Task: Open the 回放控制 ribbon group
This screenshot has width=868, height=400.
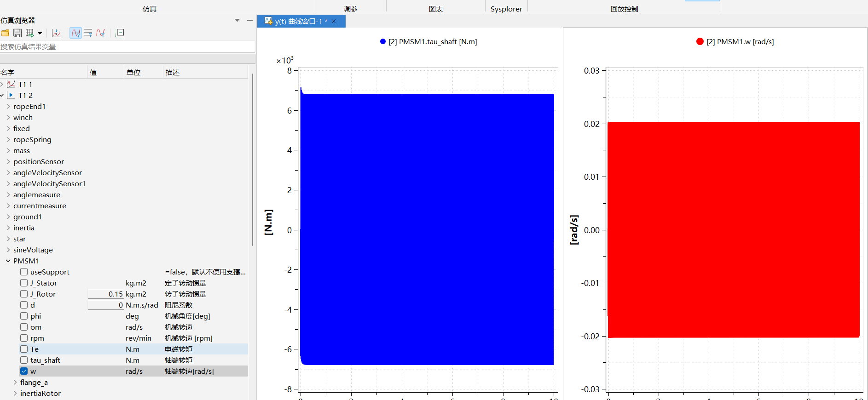Action: 624,9
